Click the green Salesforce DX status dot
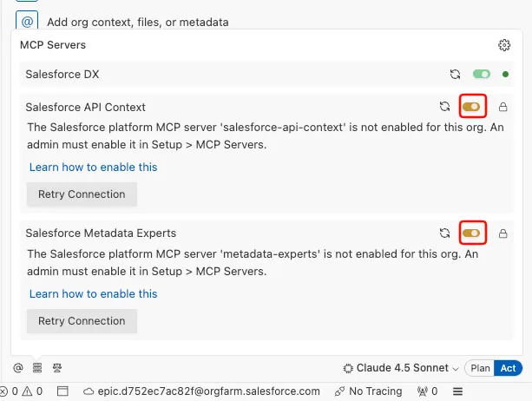 (x=505, y=74)
